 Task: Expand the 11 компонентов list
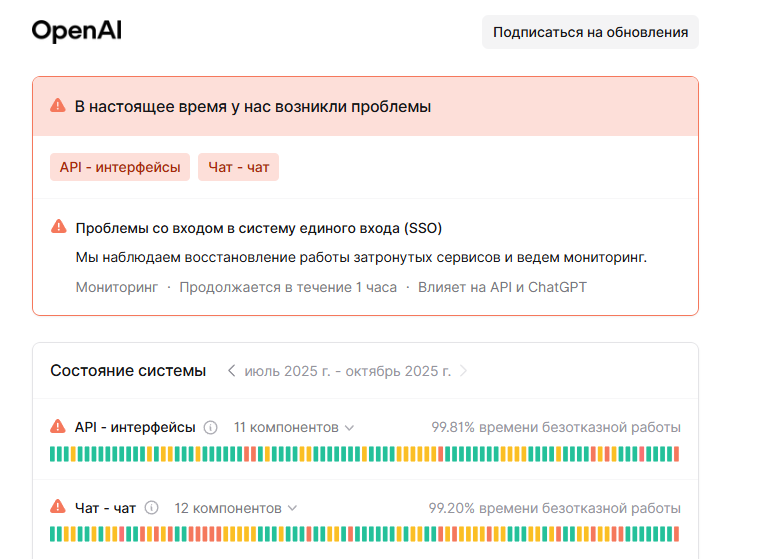pyautogui.click(x=294, y=428)
